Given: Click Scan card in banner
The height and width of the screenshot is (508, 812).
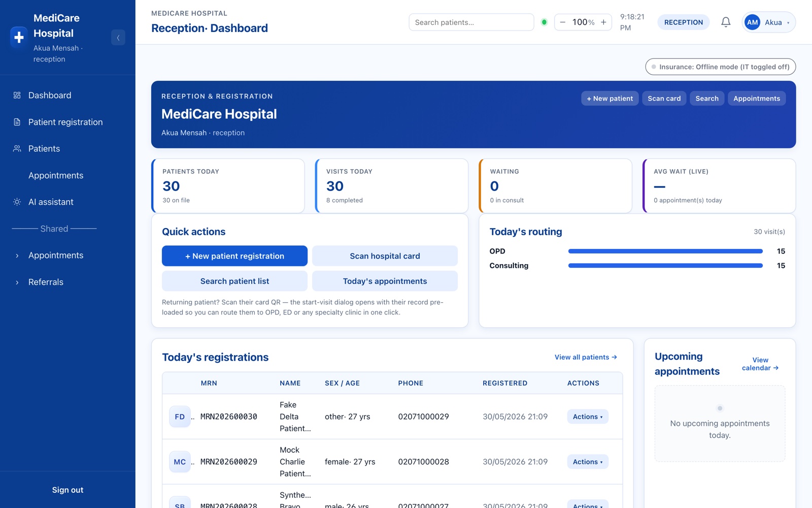Looking at the screenshot, I should coord(664,99).
